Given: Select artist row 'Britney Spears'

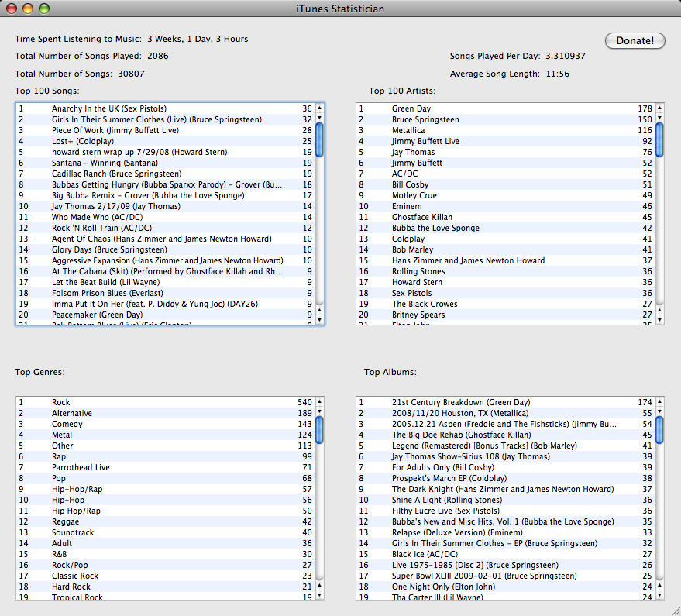Looking at the screenshot, I should [x=506, y=315].
